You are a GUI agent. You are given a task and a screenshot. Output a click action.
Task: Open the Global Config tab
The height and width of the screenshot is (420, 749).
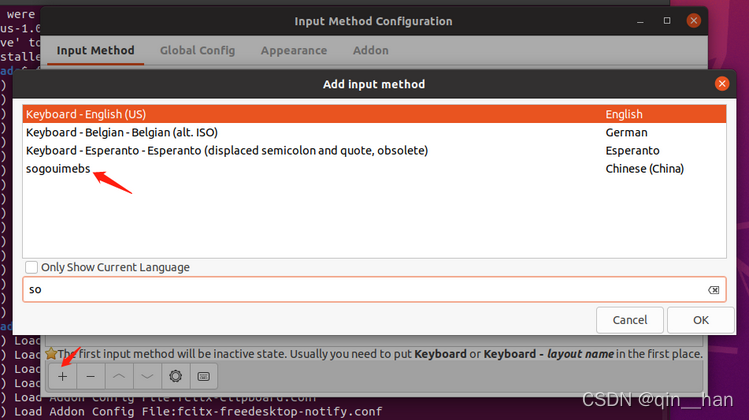(x=197, y=50)
